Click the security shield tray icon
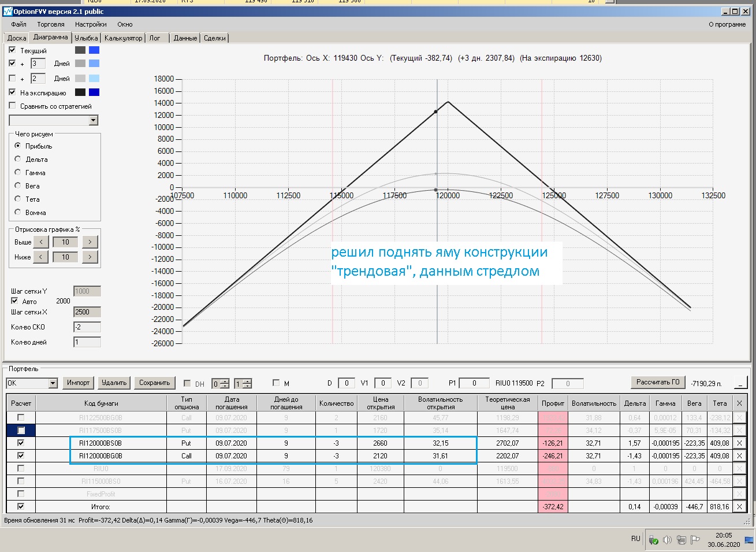 pos(653,540)
